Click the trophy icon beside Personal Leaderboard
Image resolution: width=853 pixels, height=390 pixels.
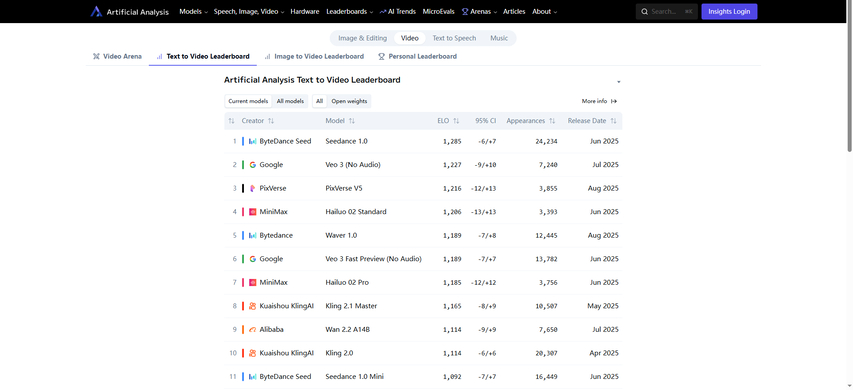pos(381,56)
